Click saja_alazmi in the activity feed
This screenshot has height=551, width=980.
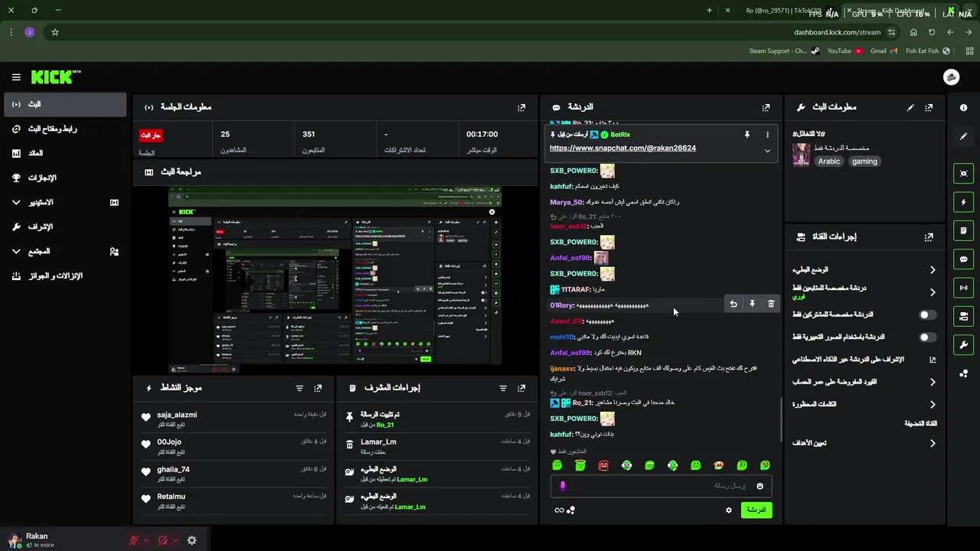click(x=177, y=415)
